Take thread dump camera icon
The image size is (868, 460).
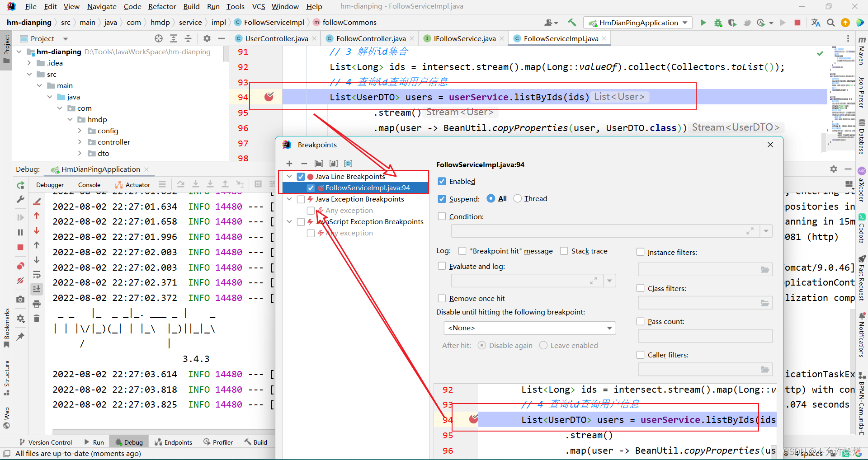click(20, 299)
